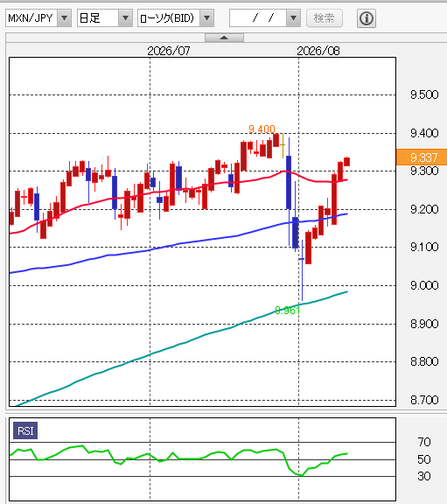
Task: Open the date picker dropdown arrow
Action: pyautogui.click(x=293, y=18)
